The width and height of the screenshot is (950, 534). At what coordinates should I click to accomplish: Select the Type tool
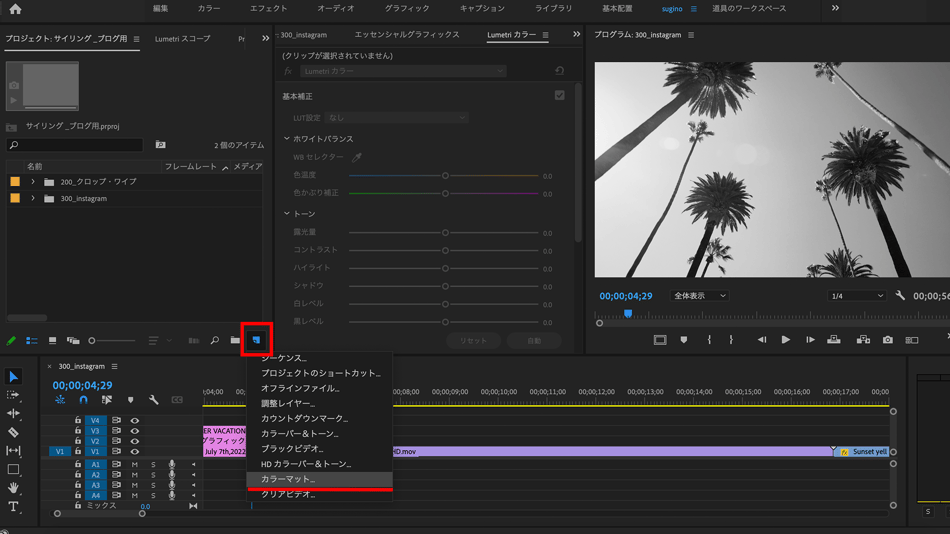(13, 507)
